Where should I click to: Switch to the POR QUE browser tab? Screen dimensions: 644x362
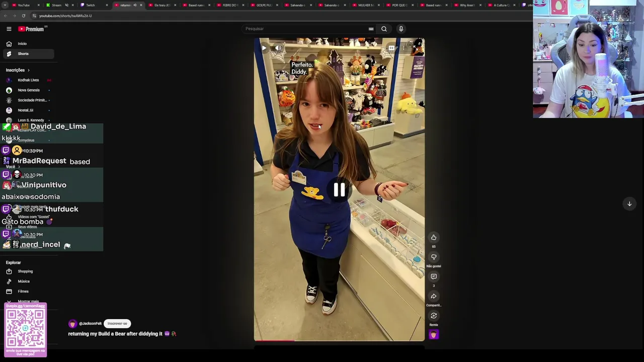click(400, 5)
